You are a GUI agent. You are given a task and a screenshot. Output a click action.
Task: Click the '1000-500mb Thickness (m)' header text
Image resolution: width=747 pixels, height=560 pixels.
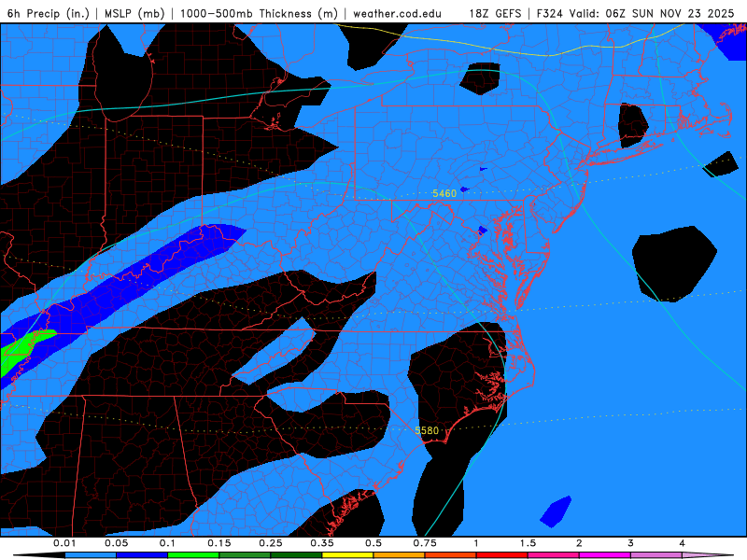(x=259, y=13)
